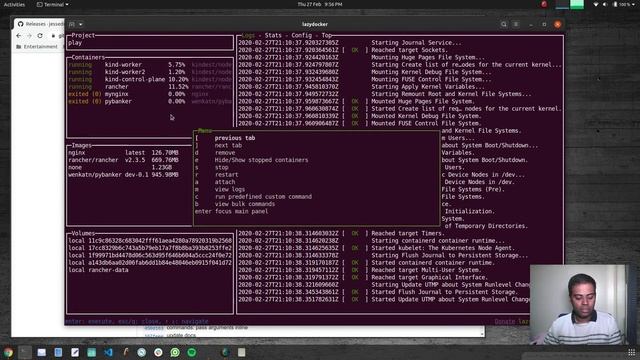The height and width of the screenshot is (360, 640).
Task: Open the Entertainment bookmarks folder in Chrome
Action: pyautogui.click(x=37, y=47)
